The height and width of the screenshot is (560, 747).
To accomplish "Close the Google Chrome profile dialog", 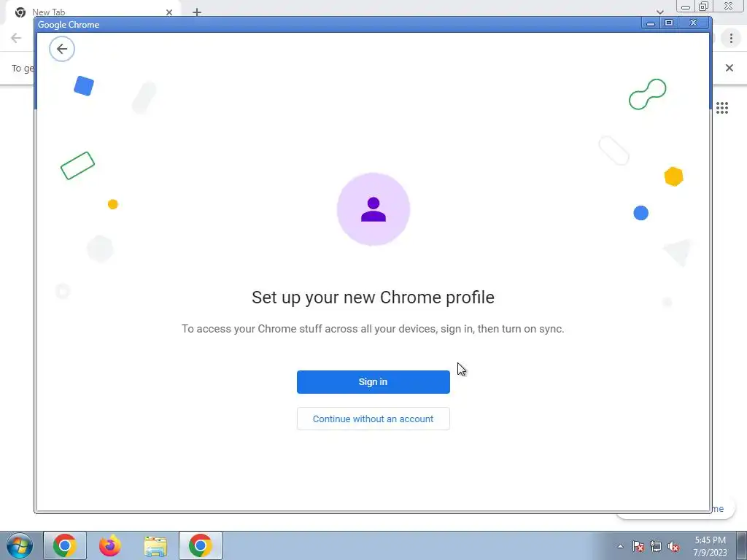I will click(694, 23).
